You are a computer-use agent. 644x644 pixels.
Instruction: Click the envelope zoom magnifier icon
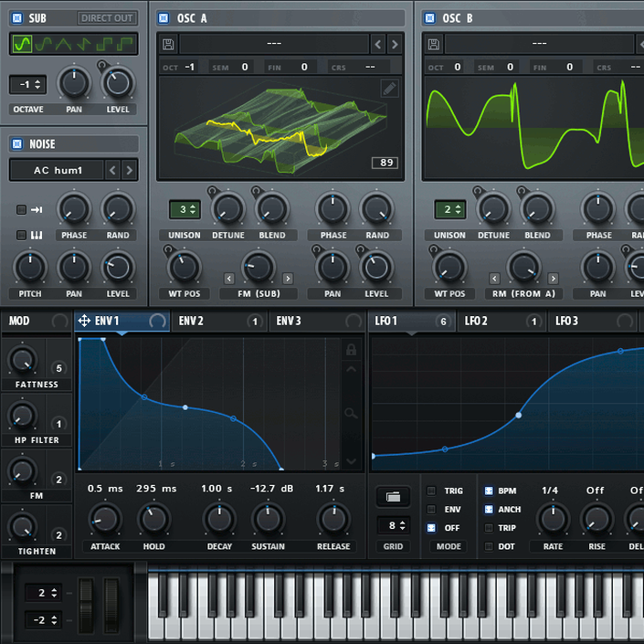351,413
